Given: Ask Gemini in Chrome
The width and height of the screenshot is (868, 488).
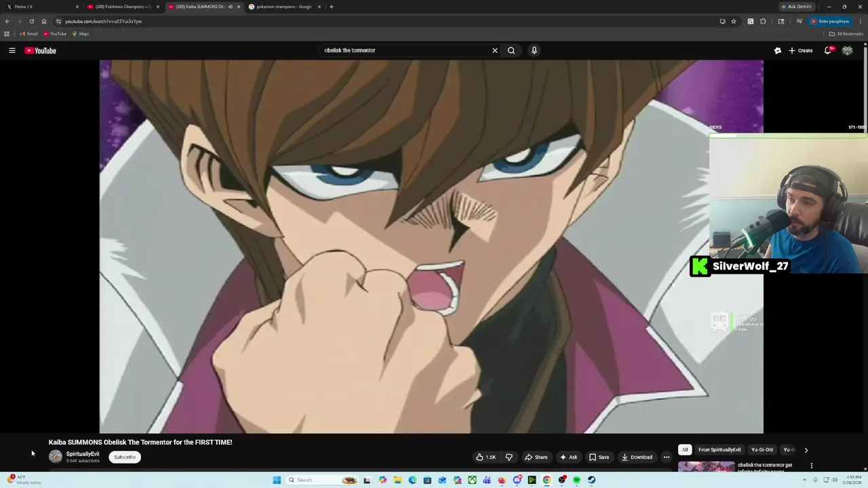Looking at the screenshot, I should (x=796, y=7).
